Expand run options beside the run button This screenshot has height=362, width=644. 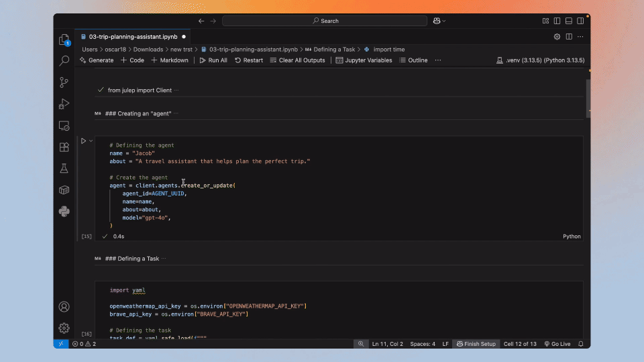point(91,141)
